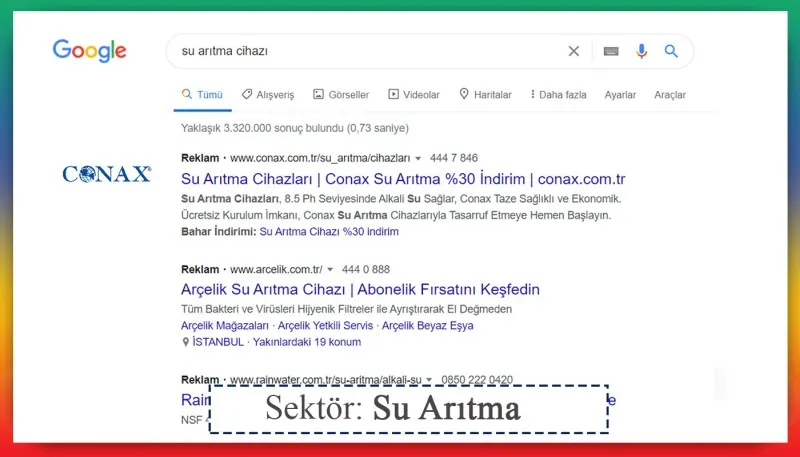
Task: Click the blue magnifier search button
Action: pyautogui.click(x=671, y=51)
